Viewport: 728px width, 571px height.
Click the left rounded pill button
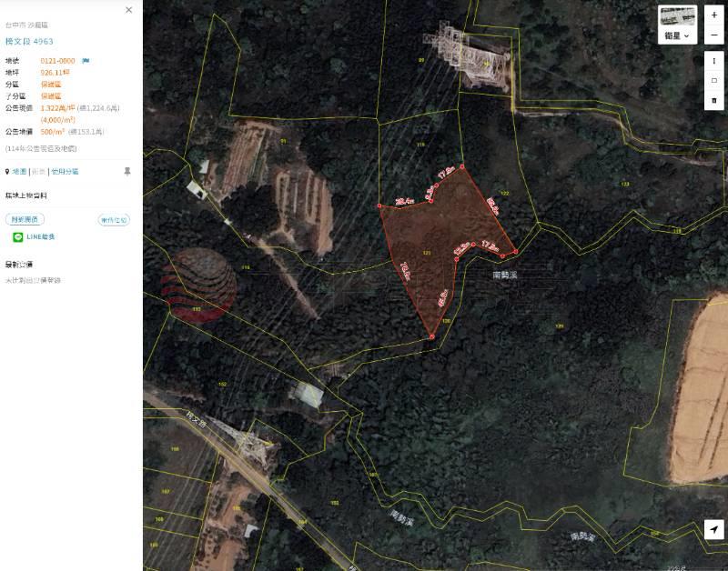coord(25,219)
